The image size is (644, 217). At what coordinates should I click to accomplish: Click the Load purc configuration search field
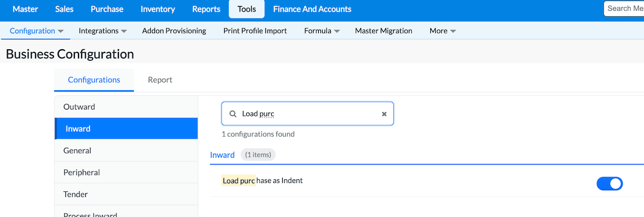pyautogui.click(x=309, y=114)
